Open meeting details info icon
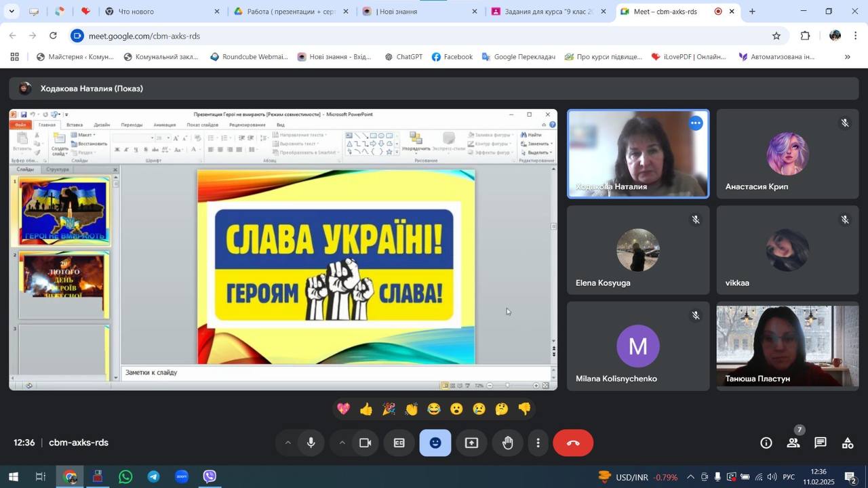Screen dimensions: 868x488 (x=766, y=443)
